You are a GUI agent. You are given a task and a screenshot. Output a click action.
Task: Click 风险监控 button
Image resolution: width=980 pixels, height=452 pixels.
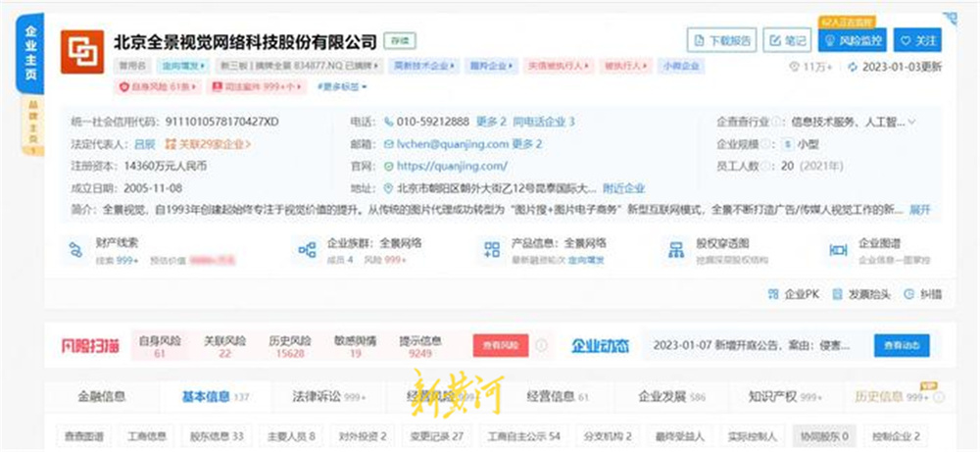(x=854, y=40)
